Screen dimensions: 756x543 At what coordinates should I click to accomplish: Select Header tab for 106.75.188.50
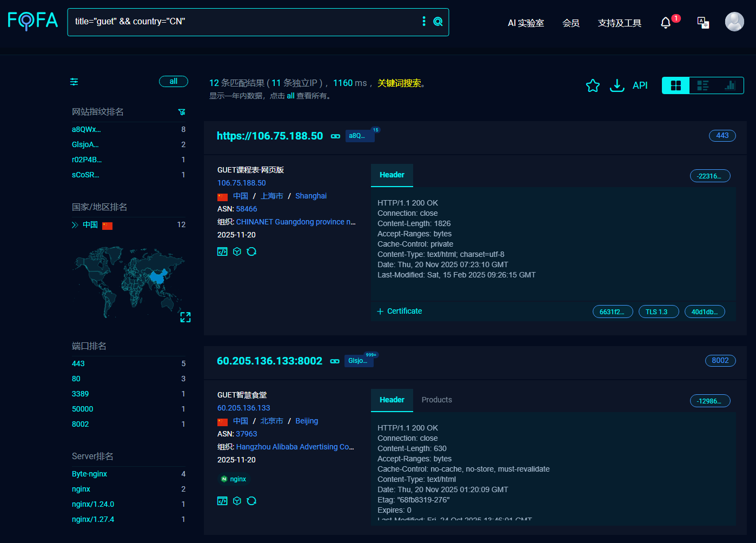point(392,175)
